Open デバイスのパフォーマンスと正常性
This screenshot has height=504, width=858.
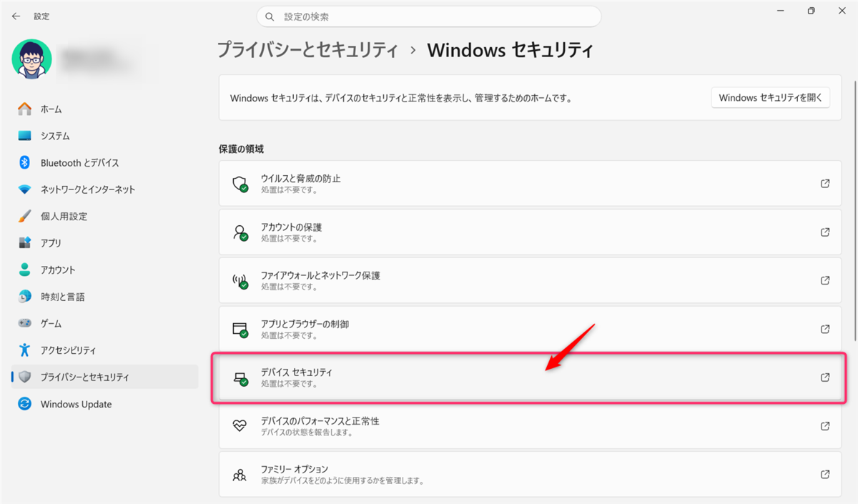tap(530, 426)
